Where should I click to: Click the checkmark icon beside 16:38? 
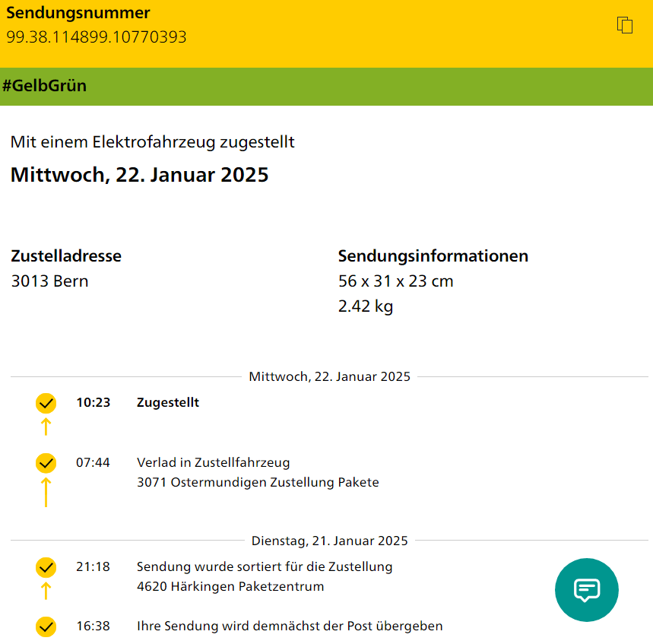coord(46,627)
